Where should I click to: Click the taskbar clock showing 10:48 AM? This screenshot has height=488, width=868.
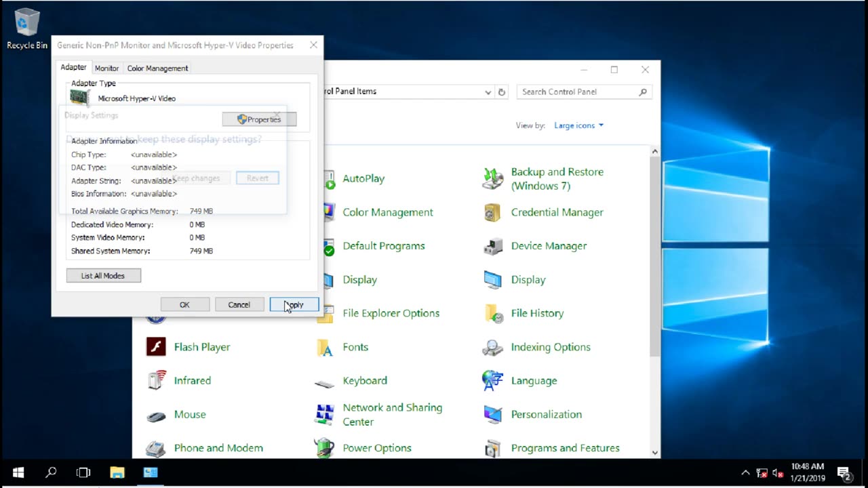(x=807, y=472)
